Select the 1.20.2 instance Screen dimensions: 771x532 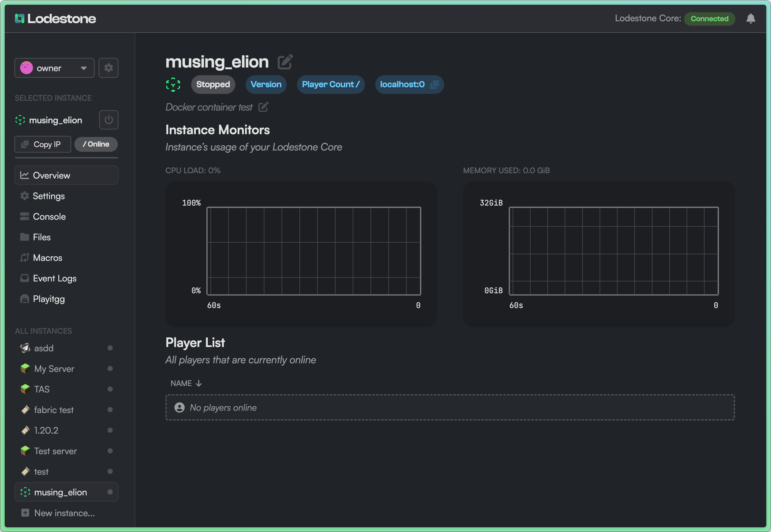click(66, 430)
